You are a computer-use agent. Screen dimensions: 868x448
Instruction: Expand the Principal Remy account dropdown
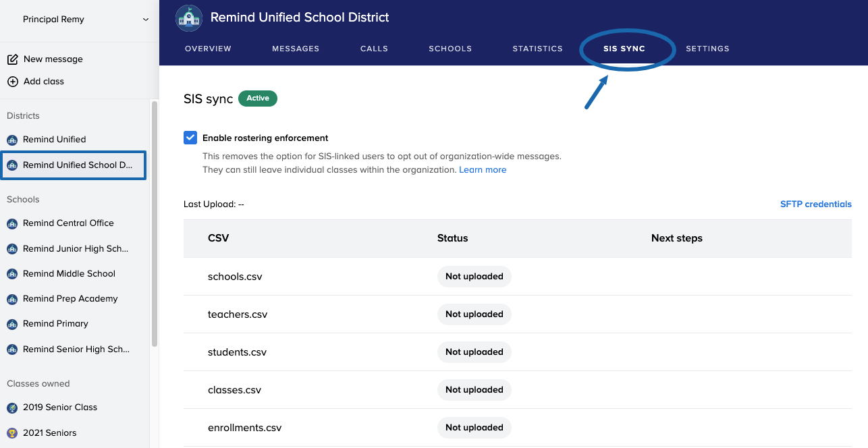(145, 20)
